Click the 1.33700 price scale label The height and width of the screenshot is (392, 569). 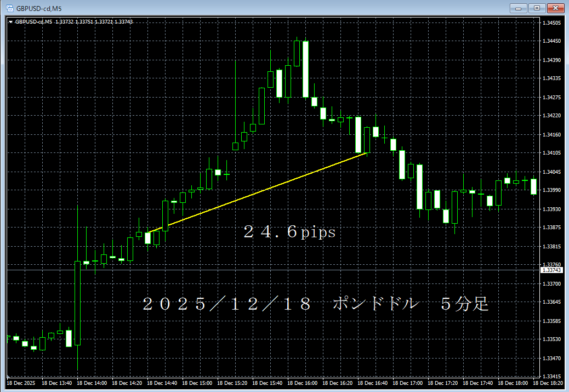pos(551,284)
